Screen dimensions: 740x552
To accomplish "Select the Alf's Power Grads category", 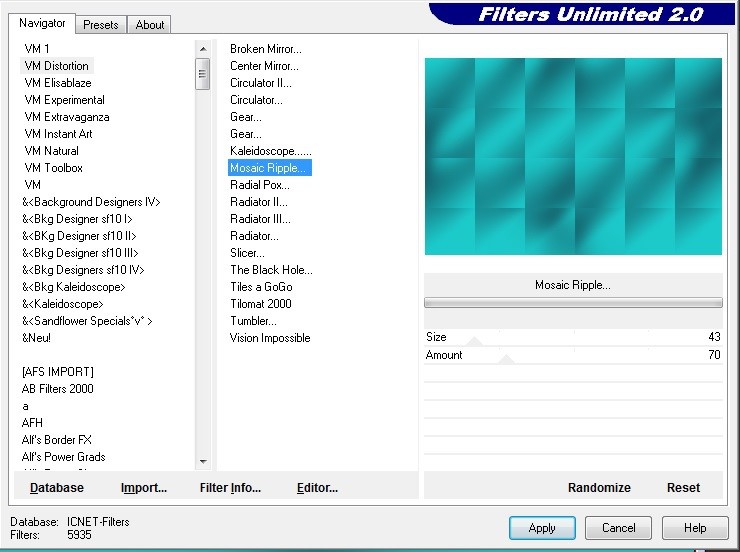I will click(x=63, y=457).
